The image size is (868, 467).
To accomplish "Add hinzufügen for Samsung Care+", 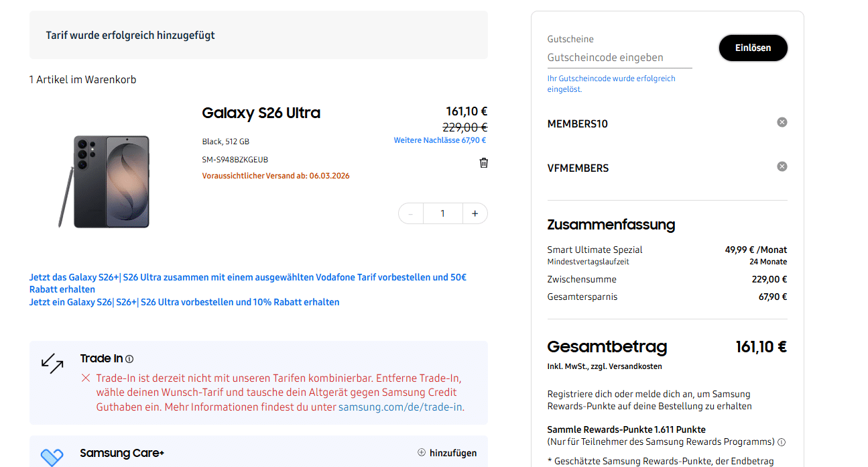I will [452, 453].
